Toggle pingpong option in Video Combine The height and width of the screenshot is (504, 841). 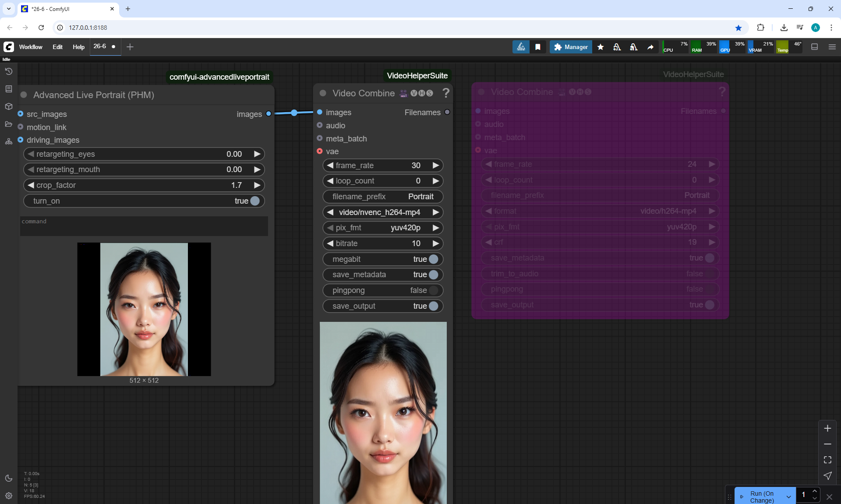tap(433, 290)
